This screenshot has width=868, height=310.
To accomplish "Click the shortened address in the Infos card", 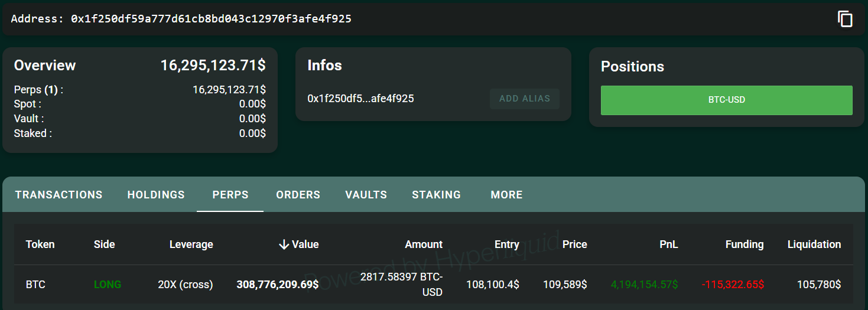I will pyautogui.click(x=360, y=99).
